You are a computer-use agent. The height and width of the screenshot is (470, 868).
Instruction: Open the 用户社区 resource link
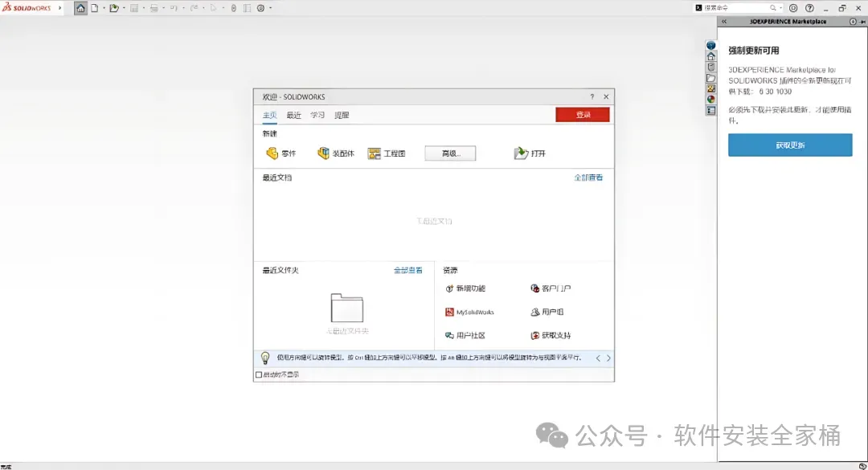pos(465,336)
